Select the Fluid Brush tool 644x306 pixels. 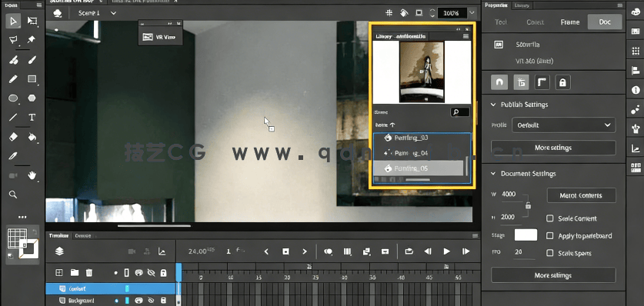point(13,60)
